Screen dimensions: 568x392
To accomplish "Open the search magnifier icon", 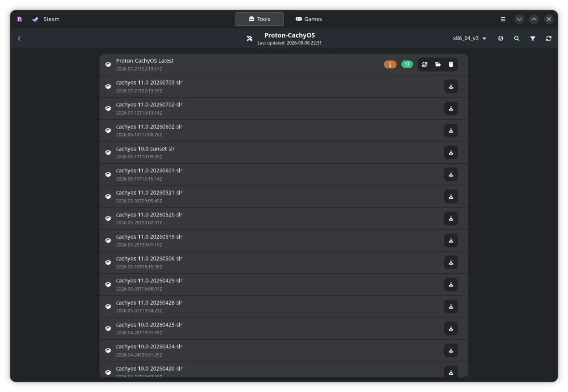I will (x=517, y=39).
